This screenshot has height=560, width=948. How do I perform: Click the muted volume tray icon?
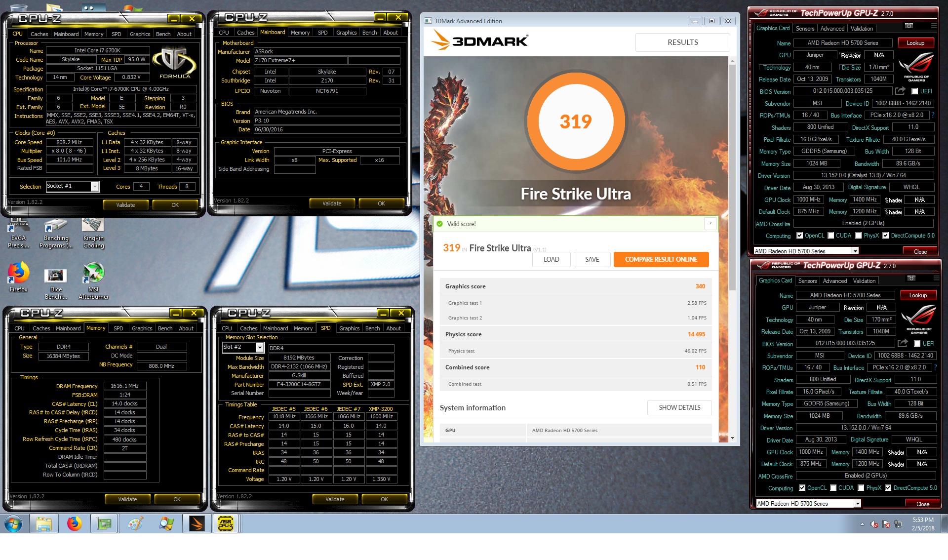coord(874,524)
